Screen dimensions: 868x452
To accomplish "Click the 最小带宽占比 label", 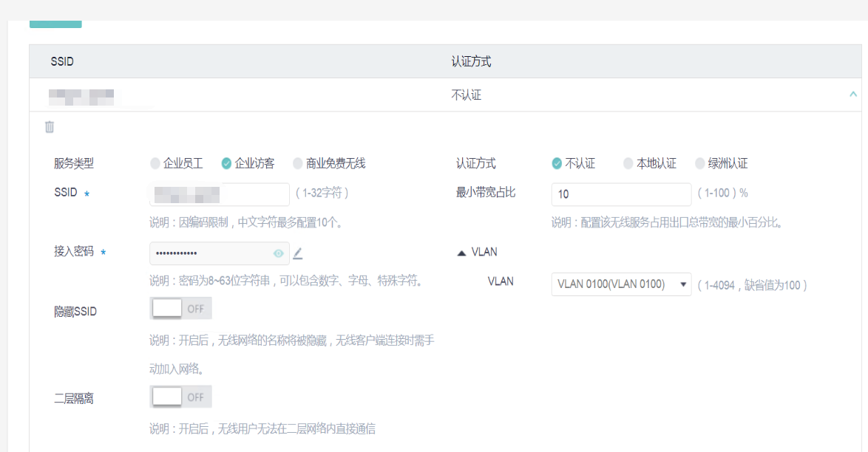I will [x=486, y=193].
